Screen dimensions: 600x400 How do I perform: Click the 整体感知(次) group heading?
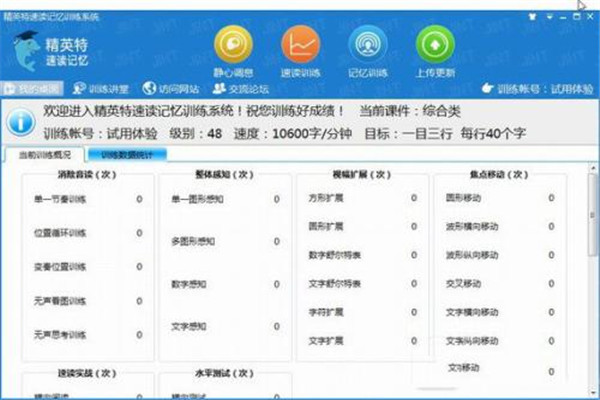pos(224,175)
